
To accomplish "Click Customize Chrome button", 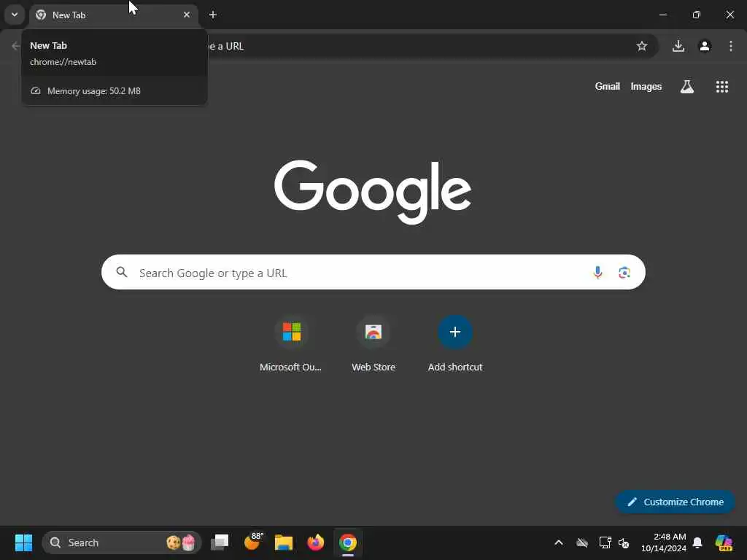I will click(675, 502).
